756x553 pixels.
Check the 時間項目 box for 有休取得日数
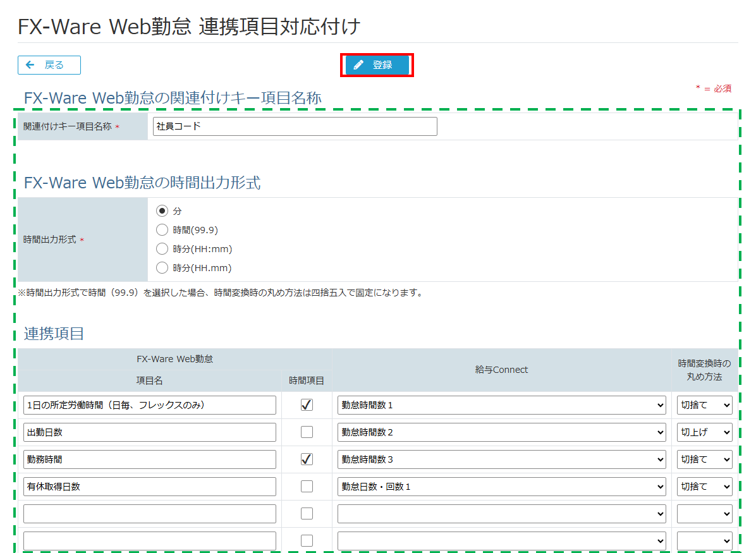(307, 486)
